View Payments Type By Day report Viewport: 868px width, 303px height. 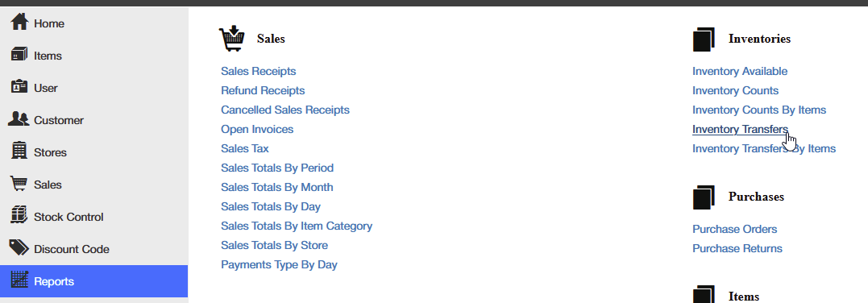279,264
